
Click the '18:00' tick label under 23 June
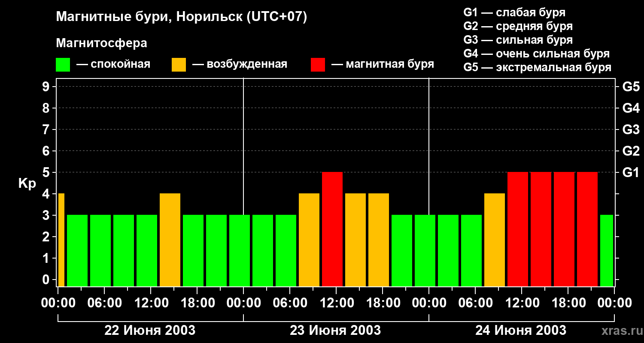point(383,303)
